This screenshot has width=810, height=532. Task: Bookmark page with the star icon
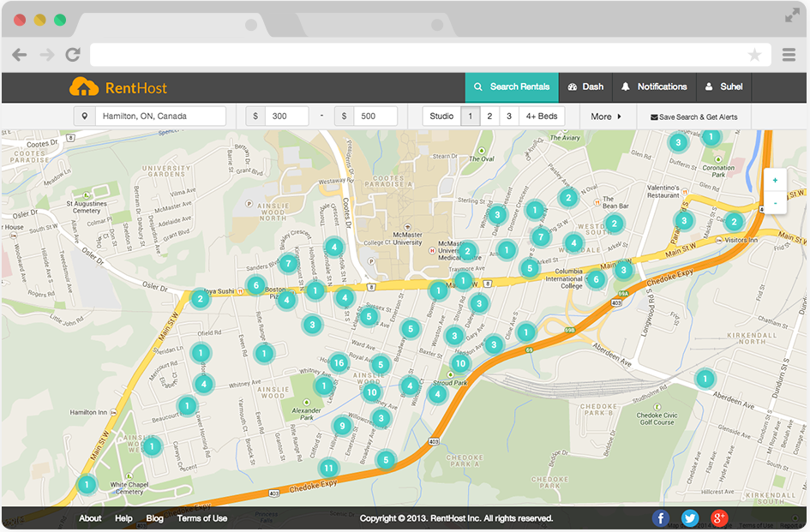(x=755, y=55)
